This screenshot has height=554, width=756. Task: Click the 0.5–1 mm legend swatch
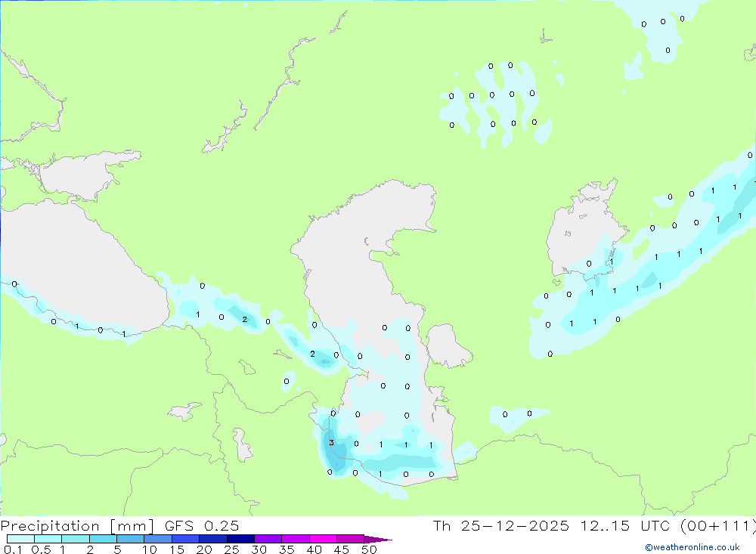tap(48, 539)
